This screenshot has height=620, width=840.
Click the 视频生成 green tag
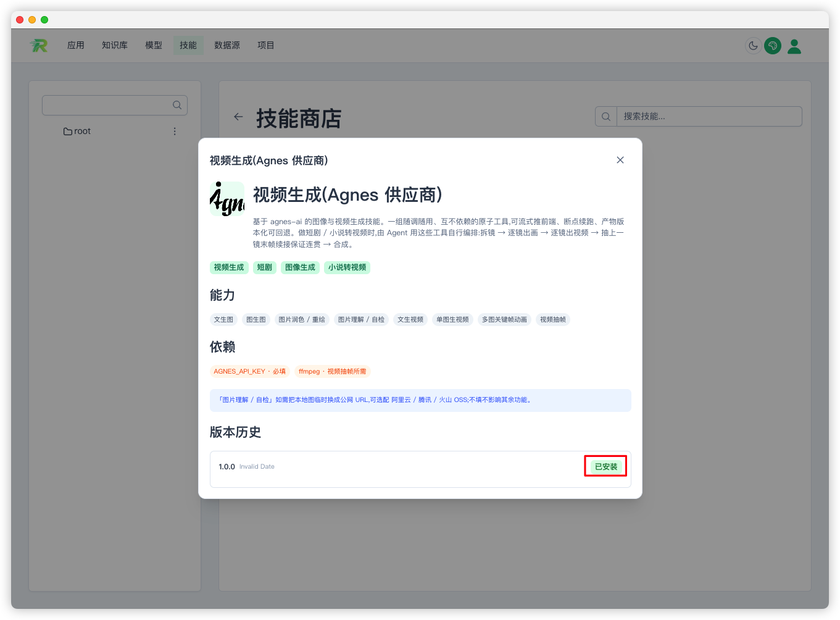click(x=229, y=267)
